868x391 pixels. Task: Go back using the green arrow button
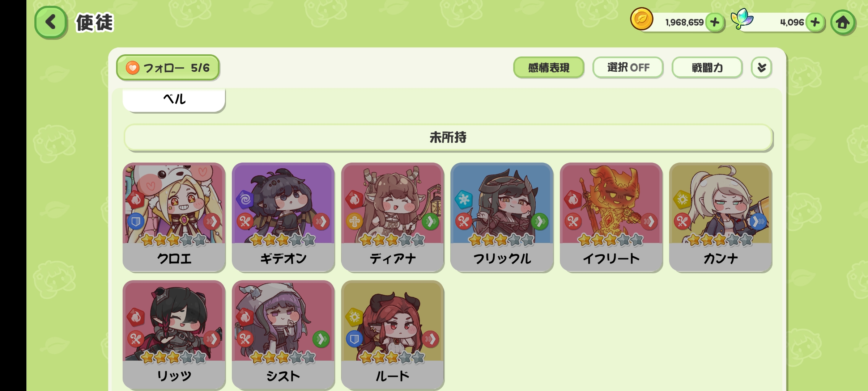[x=51, y=22]
